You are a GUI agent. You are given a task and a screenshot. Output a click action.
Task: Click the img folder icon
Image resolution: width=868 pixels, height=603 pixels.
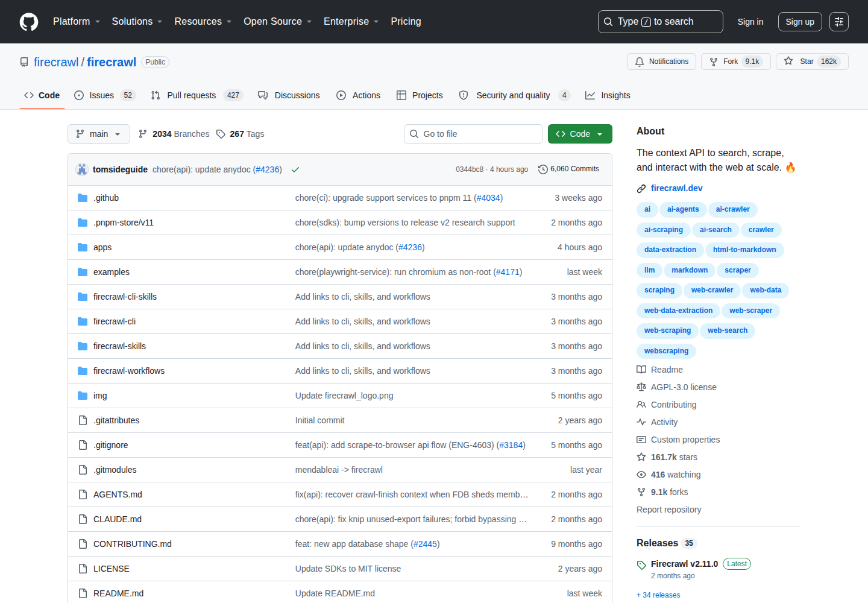click(83, 396)
